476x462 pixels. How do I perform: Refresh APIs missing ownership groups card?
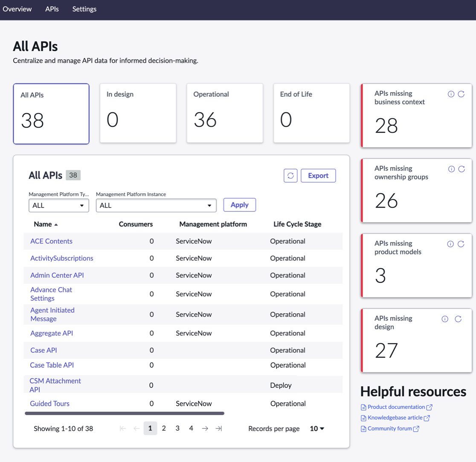tap(461, 169)
